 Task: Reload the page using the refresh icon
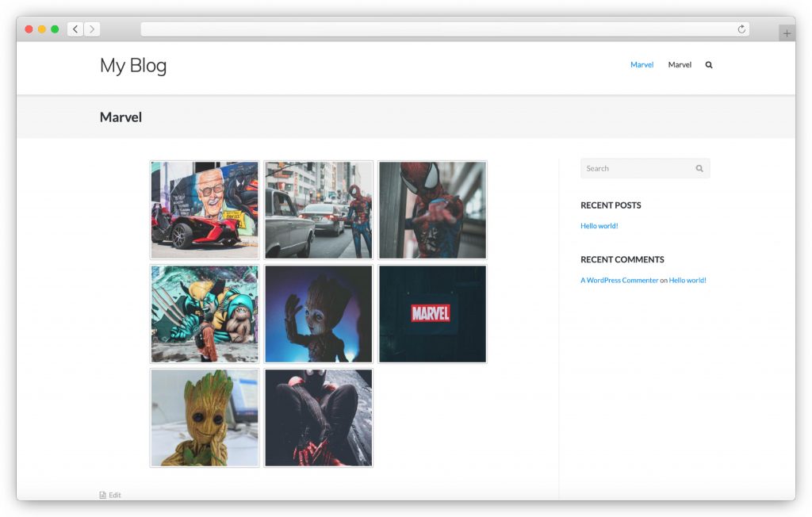[741, 29]
